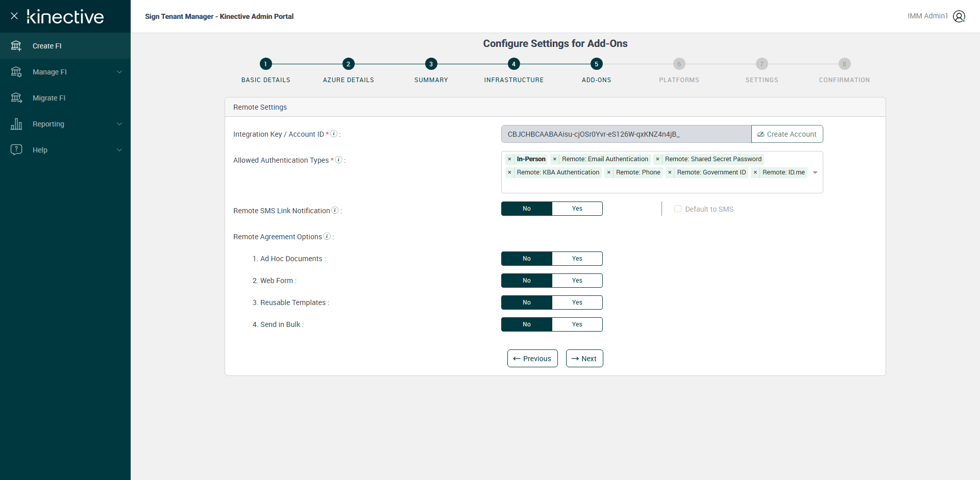Set Remote SMS Link Notification to No
980x480 pixels.
526,209
